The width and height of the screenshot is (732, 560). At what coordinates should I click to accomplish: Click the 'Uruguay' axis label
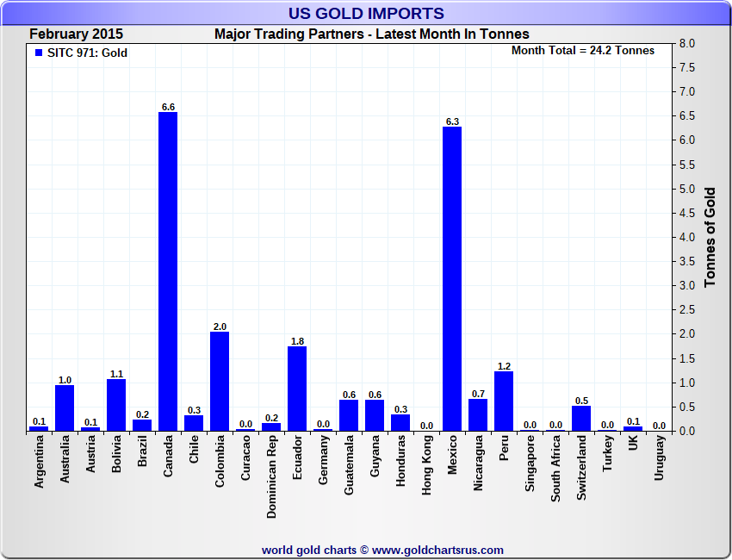659,457
